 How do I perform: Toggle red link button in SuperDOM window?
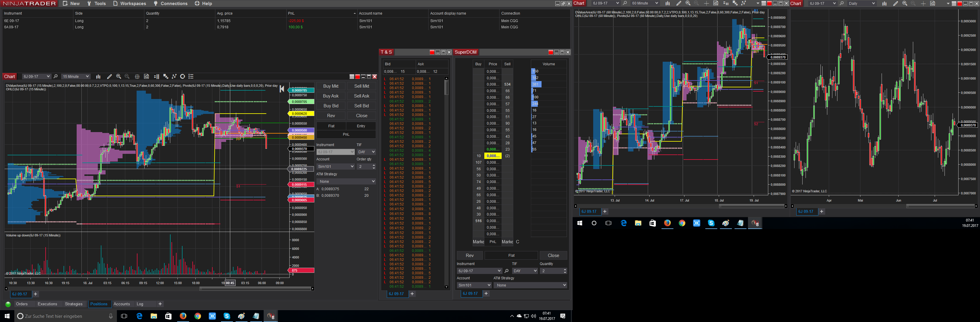click(551, 52)
